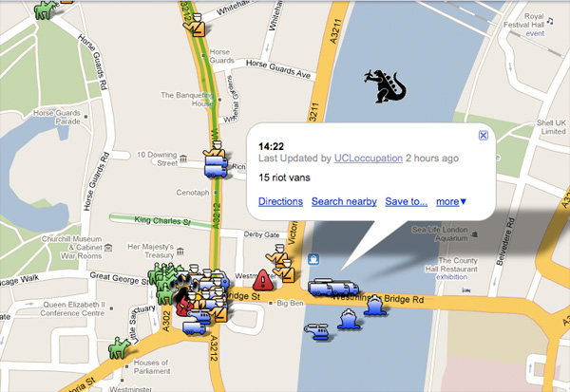Click the red warning triangle marker
570x392 pixels.
(263, 280)
